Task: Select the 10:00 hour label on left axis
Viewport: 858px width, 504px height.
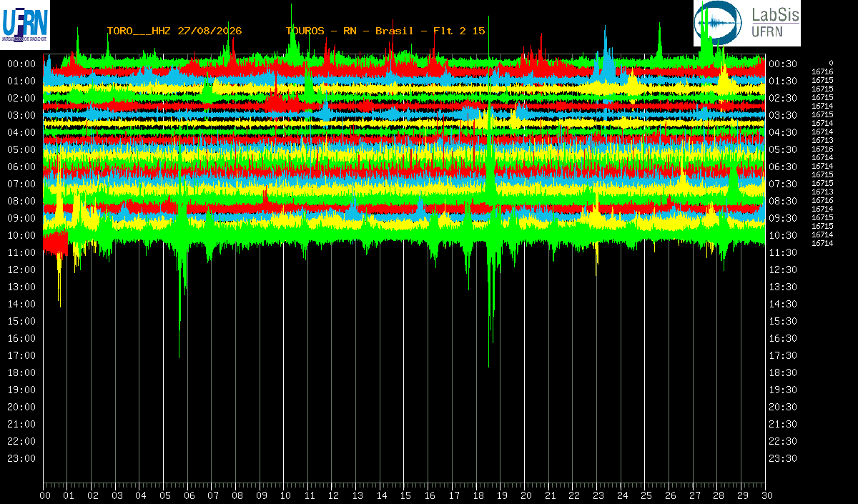Action: [x=21, y=235]
